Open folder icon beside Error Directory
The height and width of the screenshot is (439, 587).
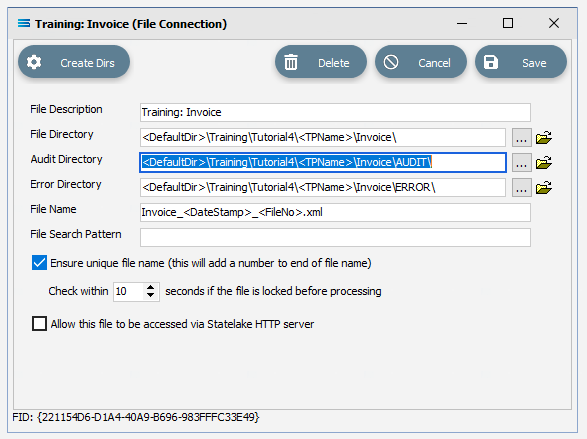tap(544, 187)
